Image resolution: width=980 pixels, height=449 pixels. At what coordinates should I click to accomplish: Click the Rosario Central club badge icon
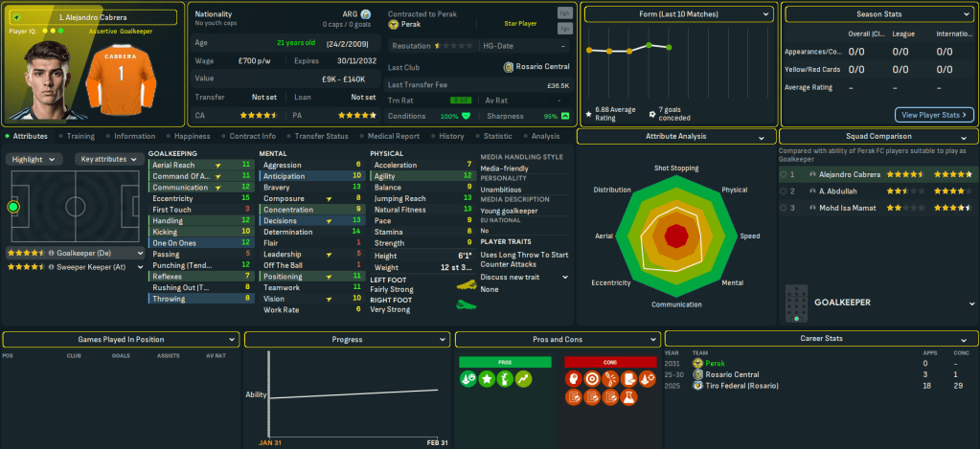[x=508, y=67]
